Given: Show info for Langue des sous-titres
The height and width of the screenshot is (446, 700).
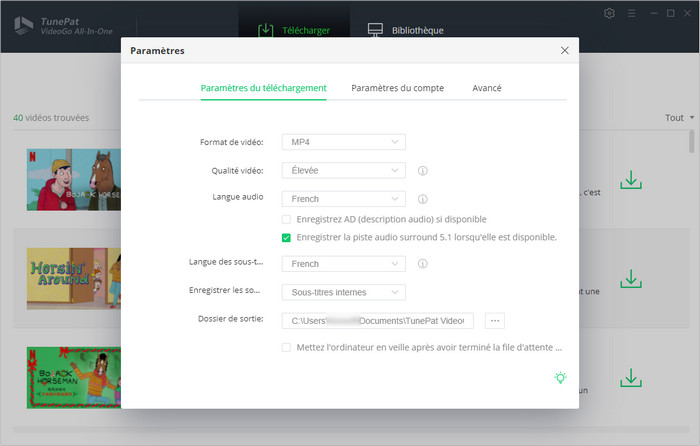Looking at the screenshot, I should tap(422, 263).
